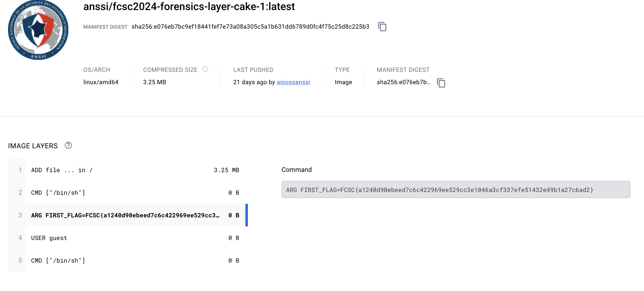Open the aioossanssi user profile link
The width and height of the screenshot is (644, 291).
[x=293, y=82]
